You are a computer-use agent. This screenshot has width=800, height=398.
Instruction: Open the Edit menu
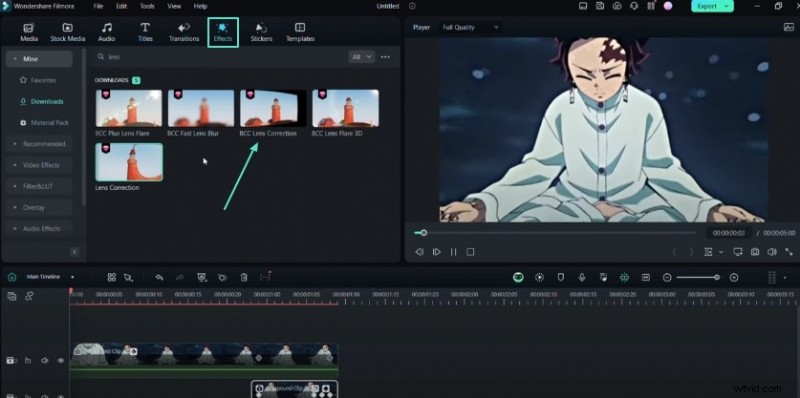121,6
